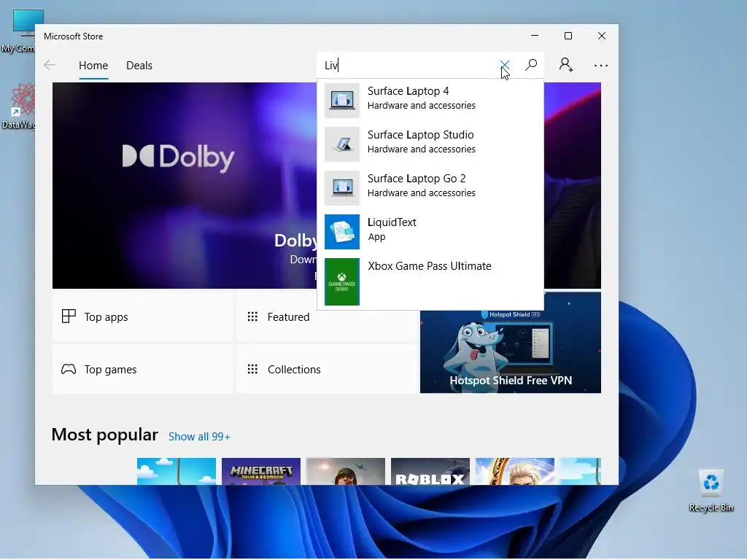The width and height of the screenshot is (747, 560).
Task: Open Top apps category
Action: pos(143,316)
